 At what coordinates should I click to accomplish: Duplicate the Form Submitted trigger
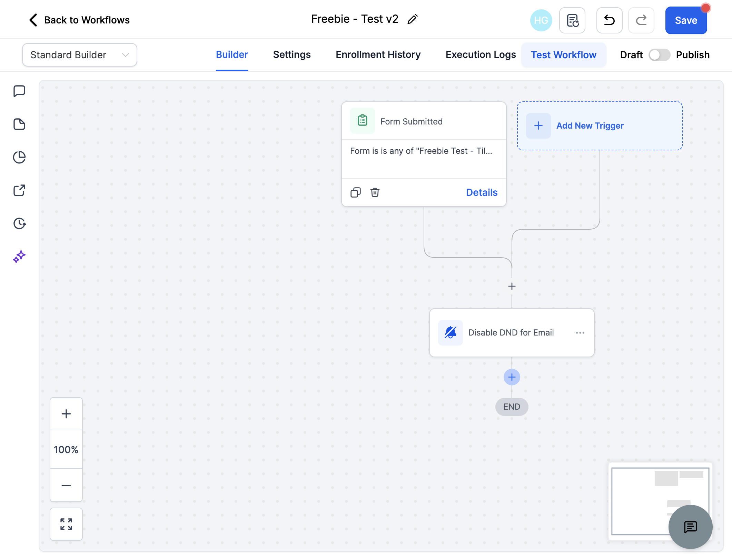click(x=356, y=192)
